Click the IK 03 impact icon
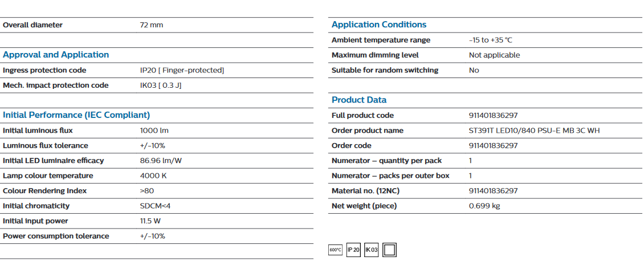Viewport: 644px width, 269px height. coord(371,250)
